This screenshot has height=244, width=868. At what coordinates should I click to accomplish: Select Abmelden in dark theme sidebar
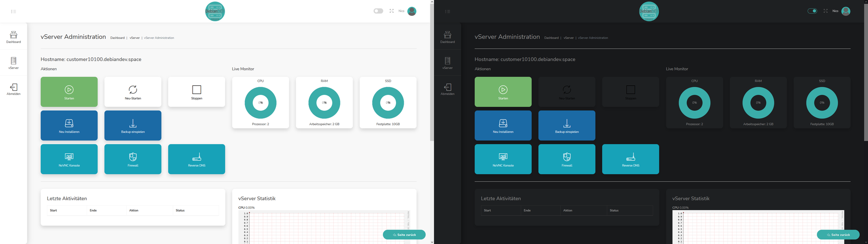[x=448, y=89]
